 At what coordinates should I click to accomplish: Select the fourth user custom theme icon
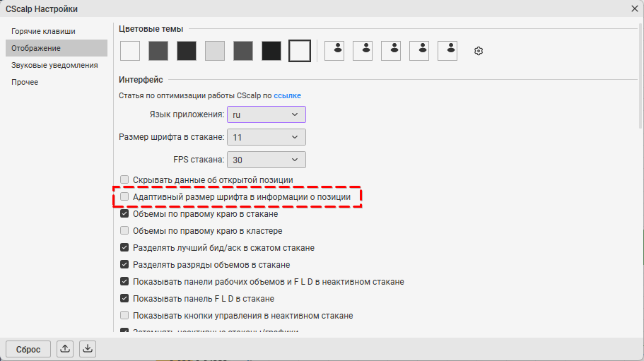click(419, 51)
